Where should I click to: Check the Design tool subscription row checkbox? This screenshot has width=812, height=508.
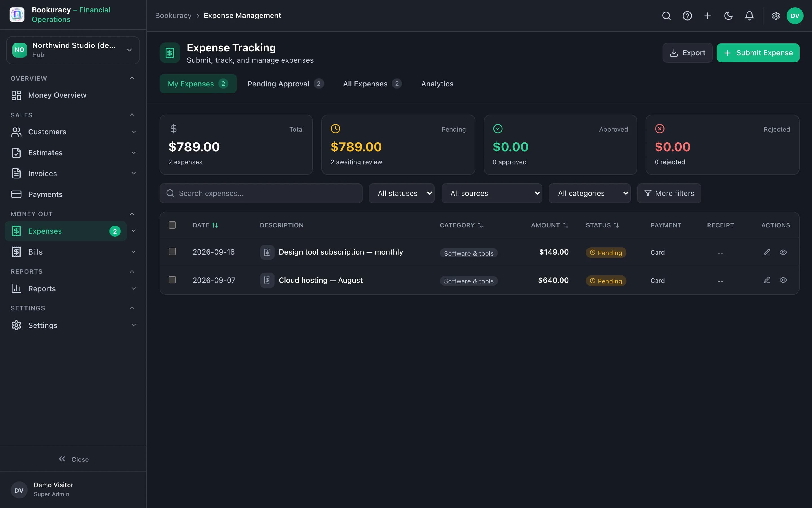[x=172, y=252]
